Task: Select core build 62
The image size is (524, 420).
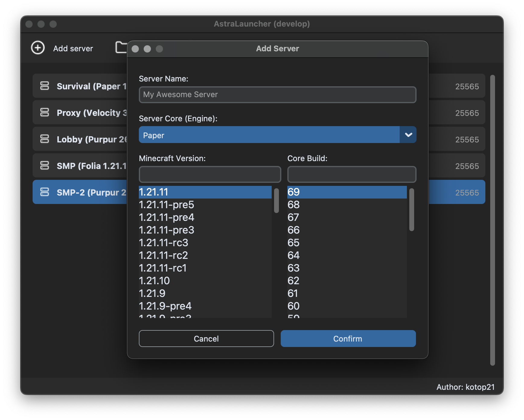Action: (347, 281)
